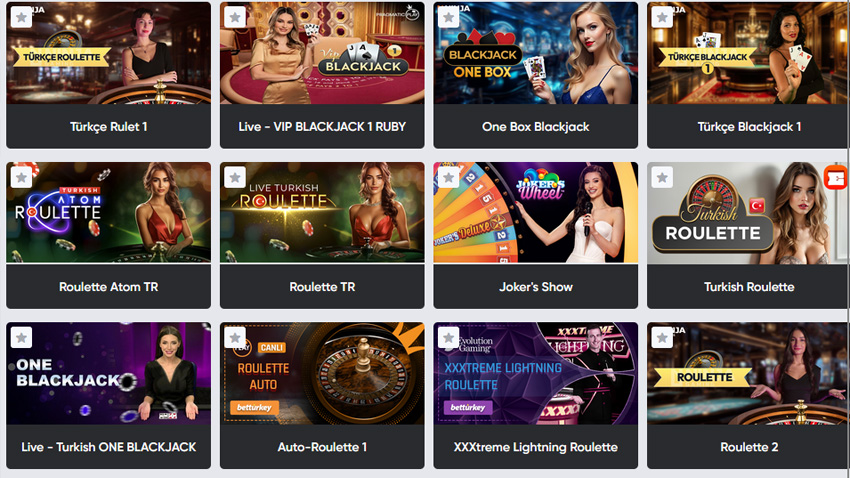Add One Box Blackjack to favorites
850x478 pixels.
448,17
